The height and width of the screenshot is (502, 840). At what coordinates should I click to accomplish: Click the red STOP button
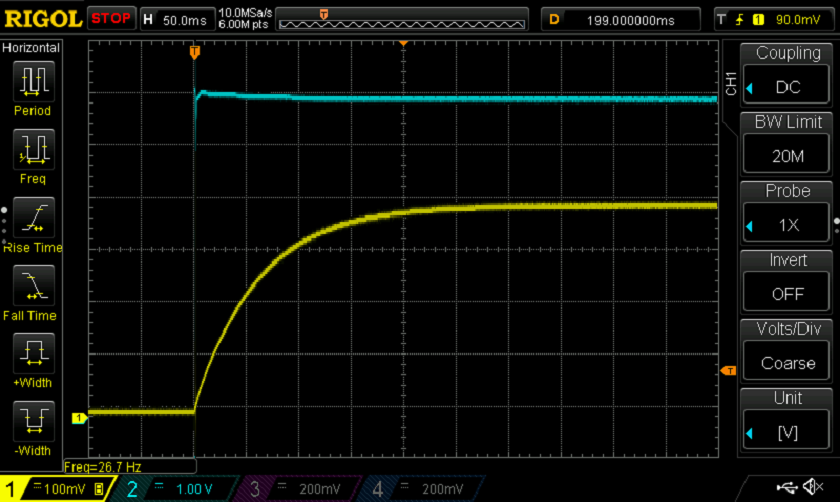[x=111, y=19]
